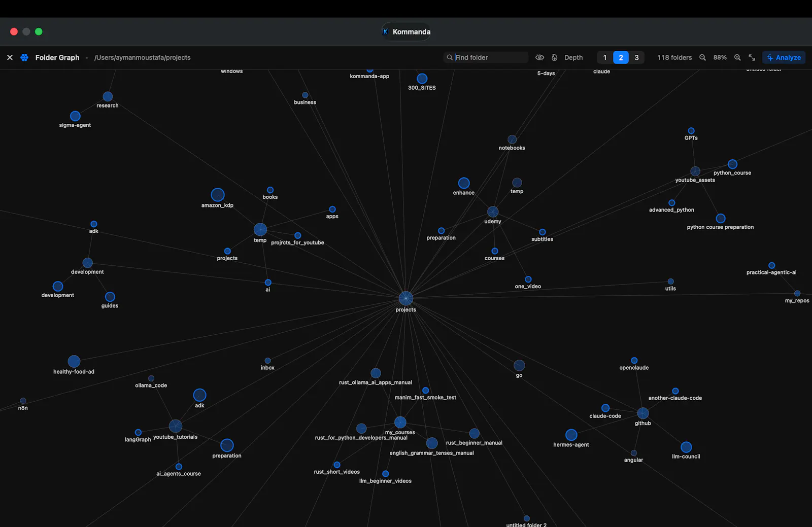Select the ai folder node
Viewport: 812px width, 527px height.
click(268, 283)
